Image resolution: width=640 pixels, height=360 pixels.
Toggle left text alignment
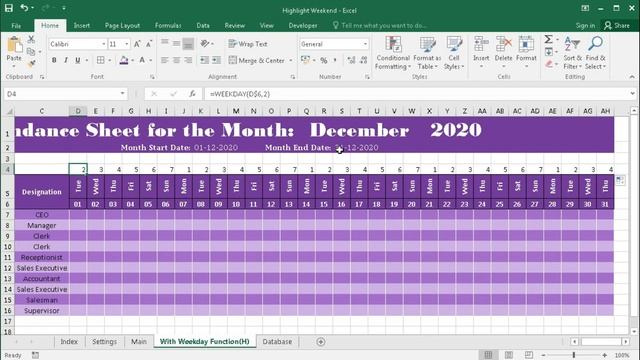pos(164,60)
